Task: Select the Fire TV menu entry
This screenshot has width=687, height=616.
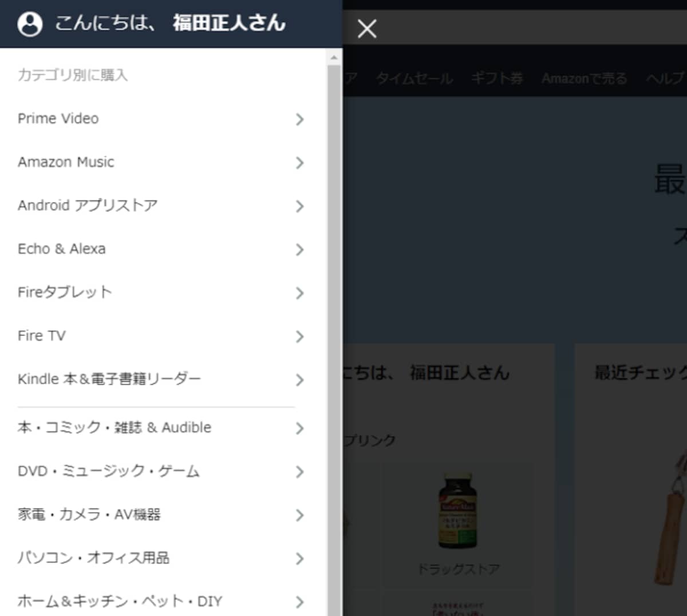Action: tap(163, 336)
